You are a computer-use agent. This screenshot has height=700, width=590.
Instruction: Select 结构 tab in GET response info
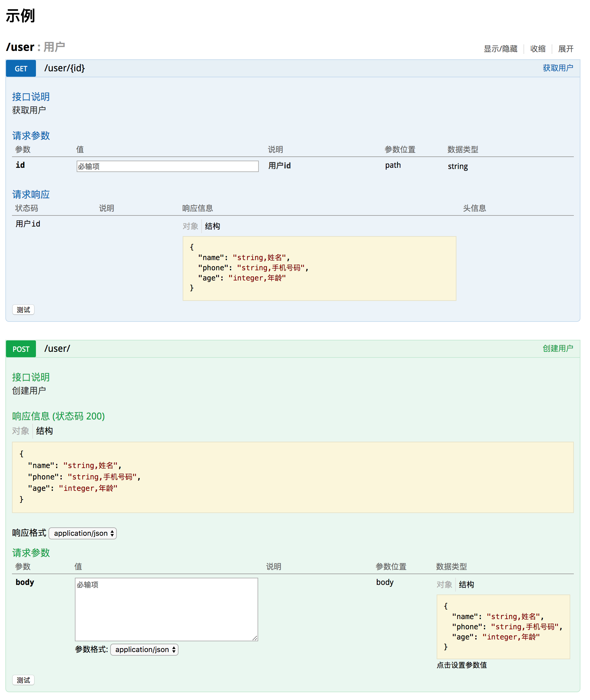[x=212, y=226]
